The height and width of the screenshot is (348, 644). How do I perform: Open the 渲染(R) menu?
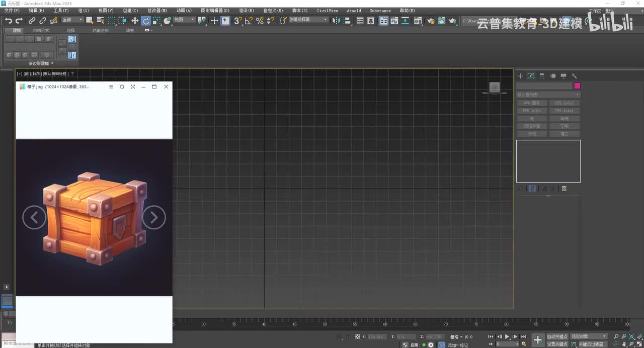pyautogui.click(x=246, y=11)
